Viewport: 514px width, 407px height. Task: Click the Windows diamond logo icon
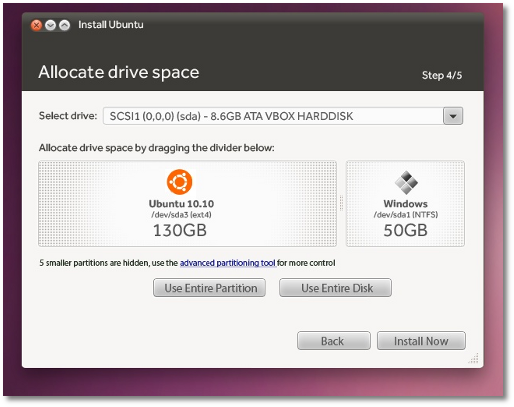coord(406,182)
